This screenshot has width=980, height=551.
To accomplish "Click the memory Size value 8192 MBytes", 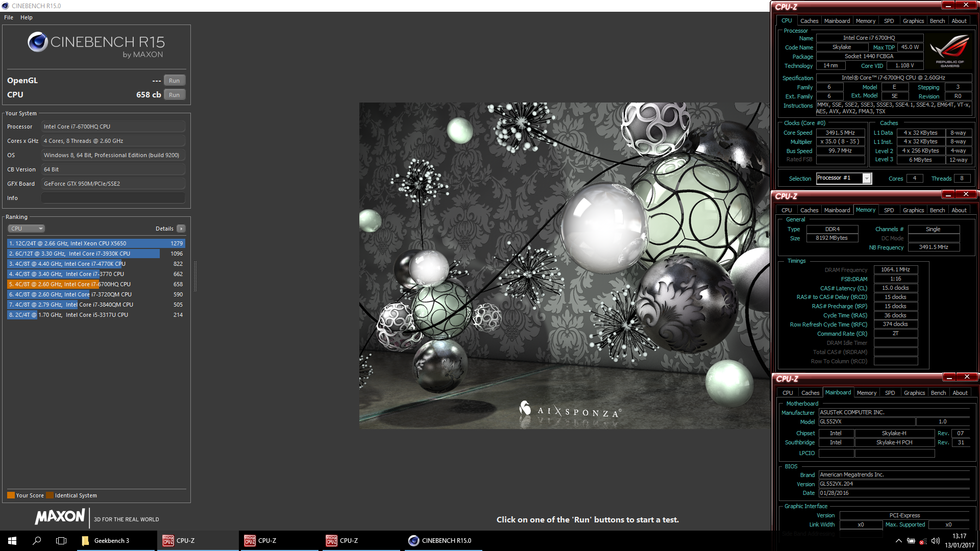I will (x=831, y=238).
